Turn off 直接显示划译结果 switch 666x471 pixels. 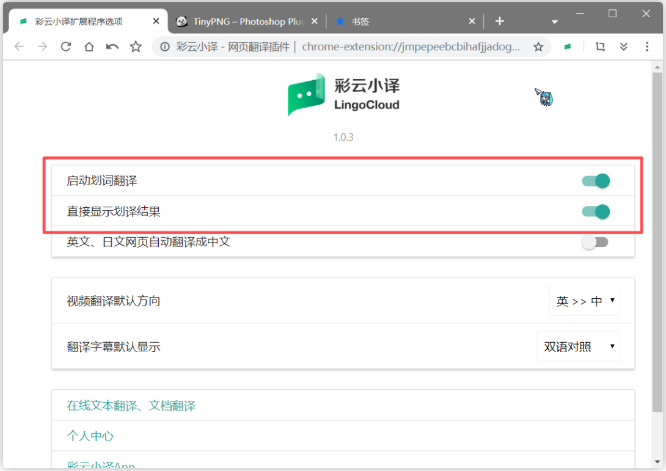[595, 211]
